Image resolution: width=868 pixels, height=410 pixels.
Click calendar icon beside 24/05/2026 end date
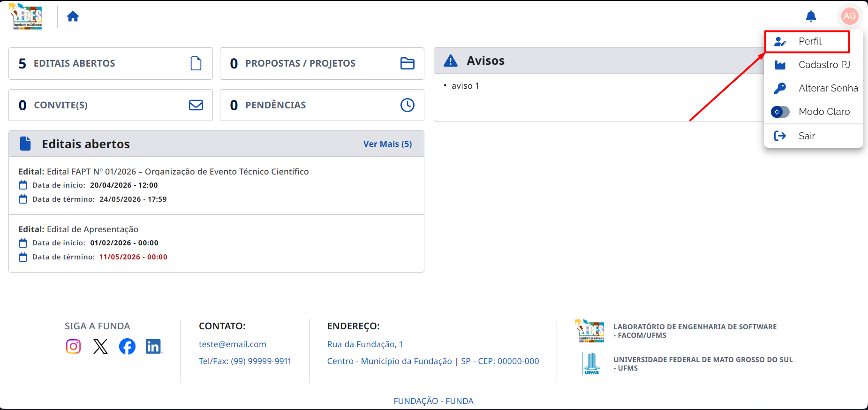(23, 199)
